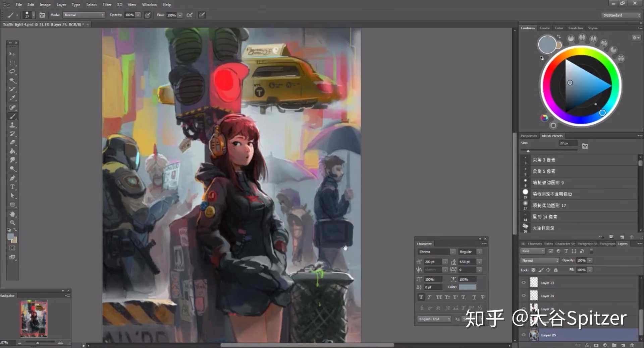
Task: Select the Horizontal Type tool
Action: pyautogui.click(x=12, y=187)
